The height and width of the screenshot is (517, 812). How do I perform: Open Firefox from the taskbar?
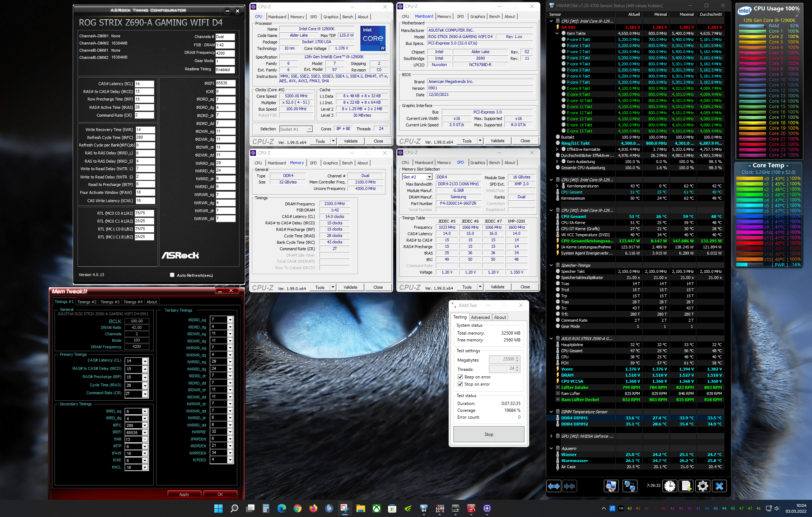coord(313,508)
